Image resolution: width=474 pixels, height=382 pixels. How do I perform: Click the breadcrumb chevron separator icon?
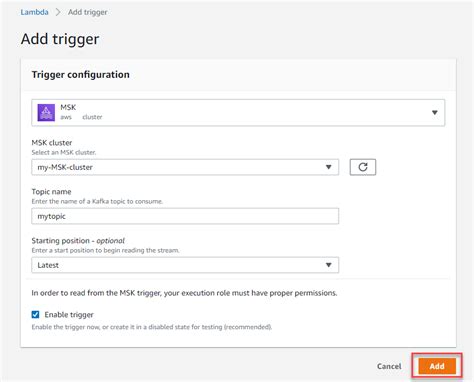click(58, 12)
